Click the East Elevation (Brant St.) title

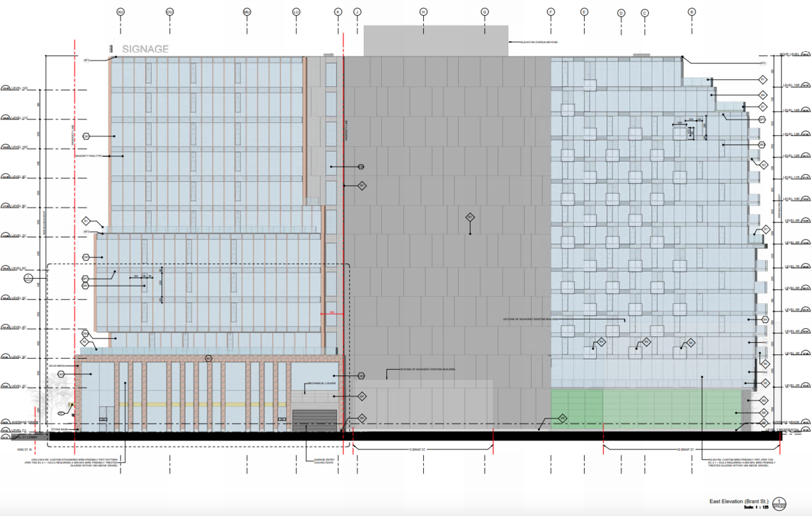coord(738,501)
